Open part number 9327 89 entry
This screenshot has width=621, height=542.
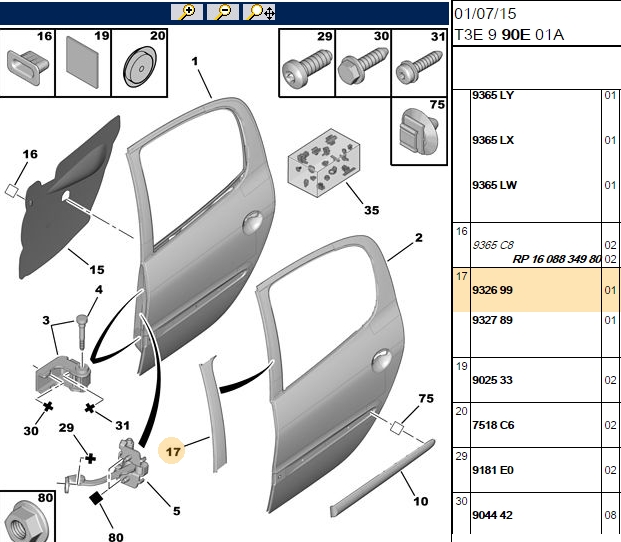[492, 320]
